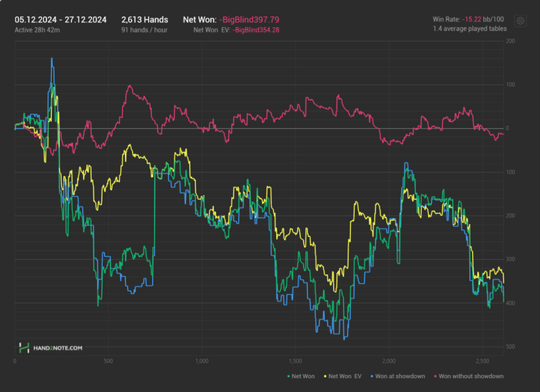Click the 1.4 average played tables text

(471, 29)
